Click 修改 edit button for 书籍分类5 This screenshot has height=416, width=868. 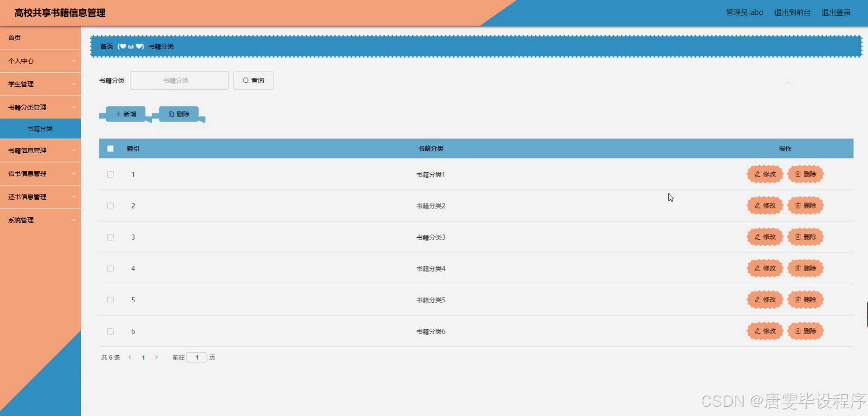point(765,299)
